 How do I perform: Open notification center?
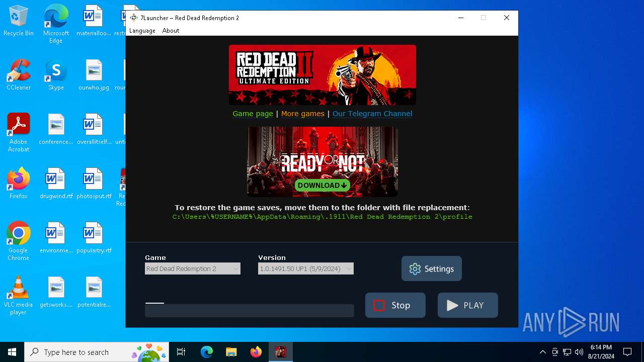(627, 352)
